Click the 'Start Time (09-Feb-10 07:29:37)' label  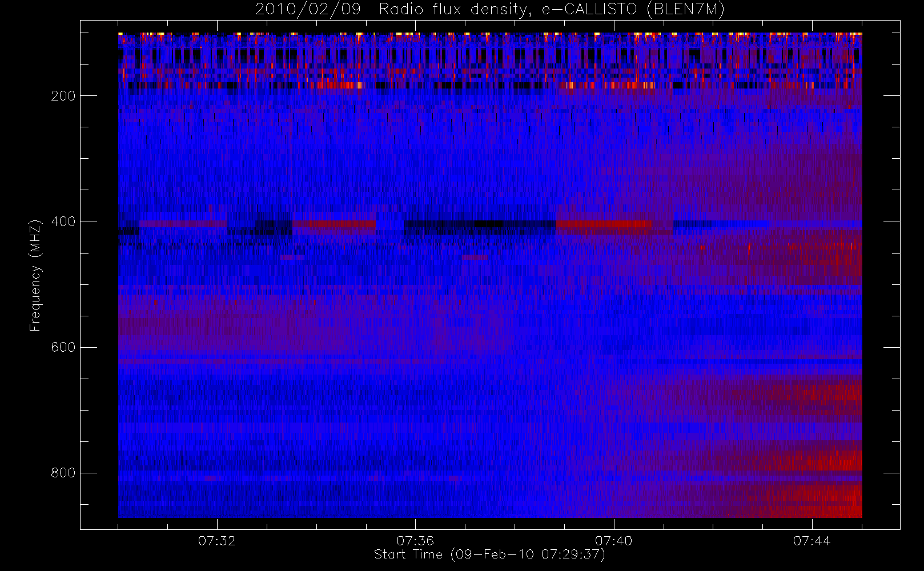(489, 554)
